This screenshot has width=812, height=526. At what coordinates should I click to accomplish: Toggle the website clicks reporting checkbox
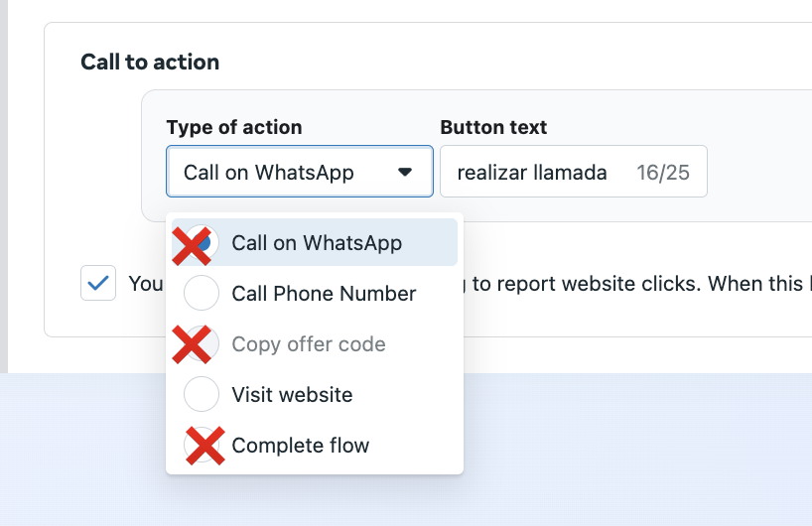[x=98, y=283]
